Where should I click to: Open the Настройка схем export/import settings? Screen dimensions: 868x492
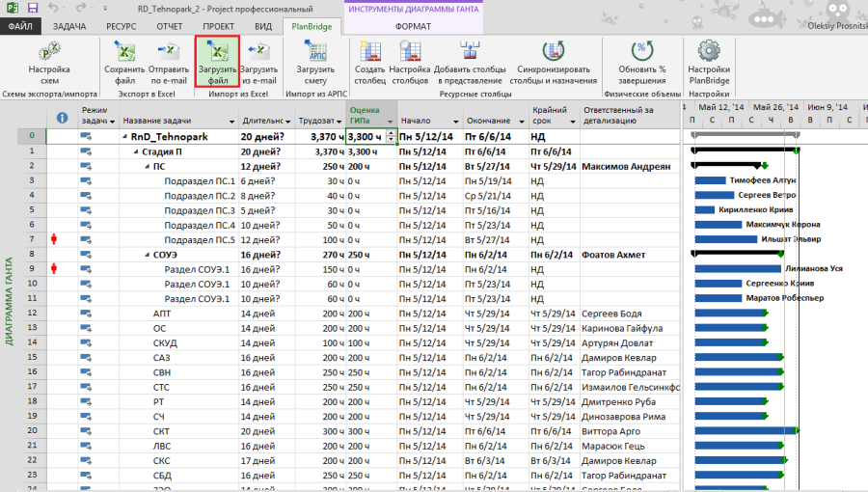(49, 63)
